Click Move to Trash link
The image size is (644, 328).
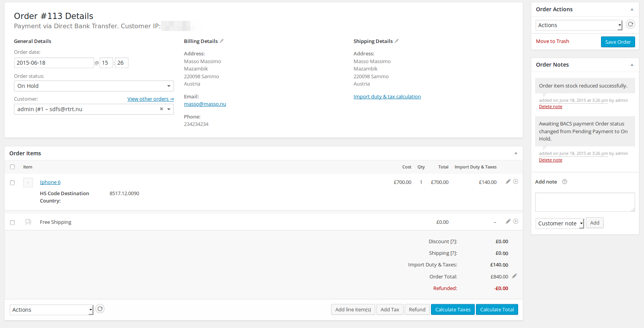click(x=553, y=41)
